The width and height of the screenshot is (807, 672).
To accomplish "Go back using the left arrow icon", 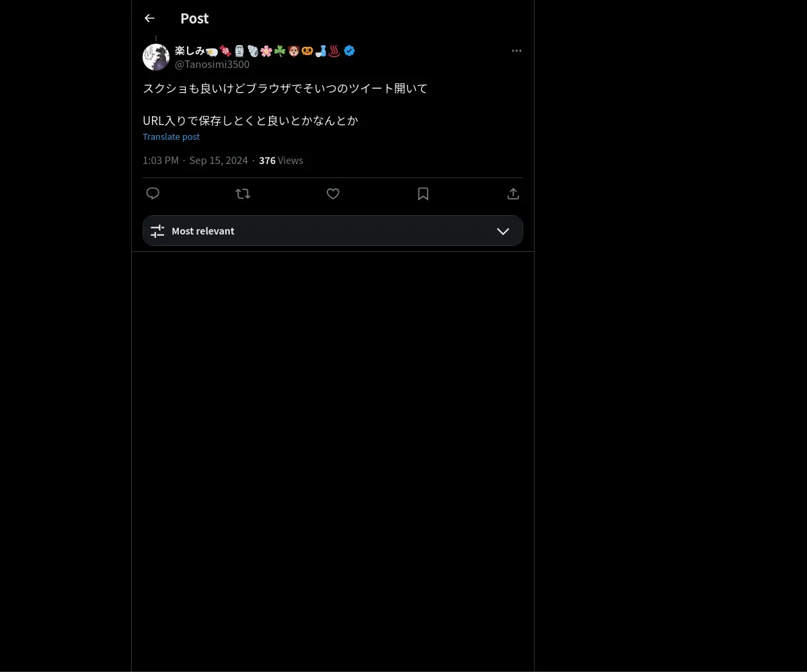I will pos(149,19).
